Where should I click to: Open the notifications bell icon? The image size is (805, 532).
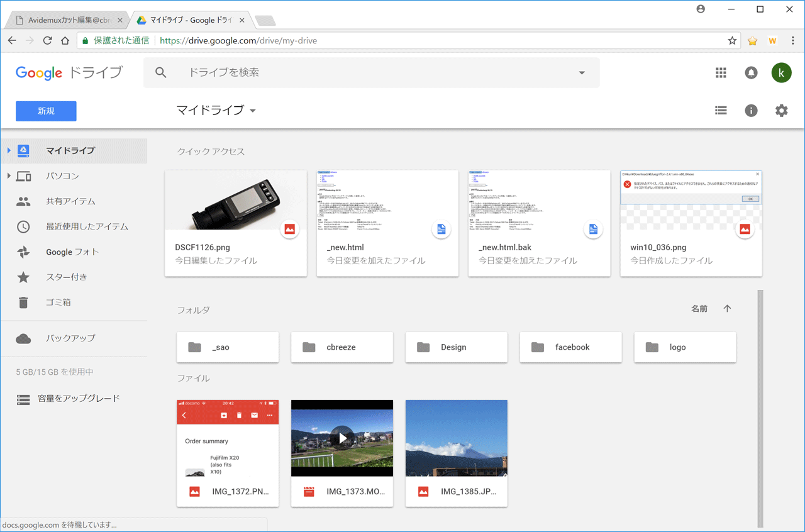[751, 73]
